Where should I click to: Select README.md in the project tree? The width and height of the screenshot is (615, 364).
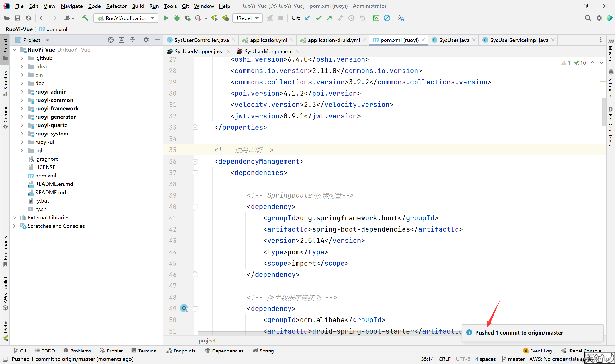click(50, 192)
